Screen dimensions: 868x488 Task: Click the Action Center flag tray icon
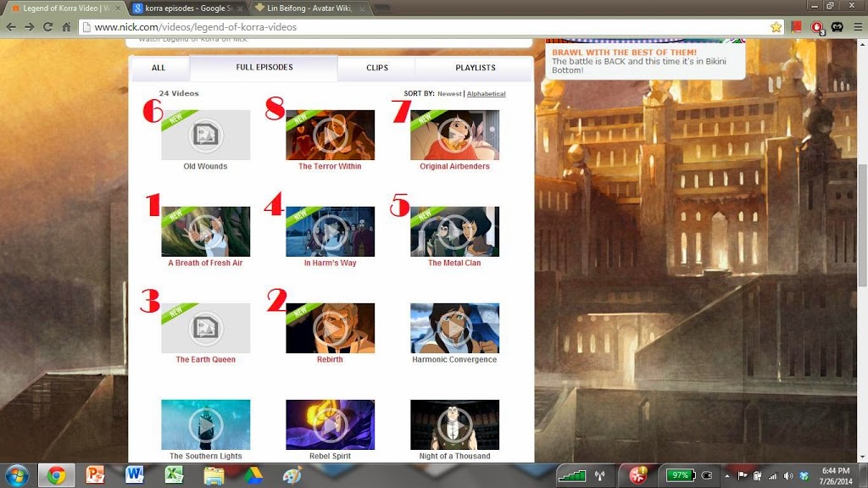(743, 476)
